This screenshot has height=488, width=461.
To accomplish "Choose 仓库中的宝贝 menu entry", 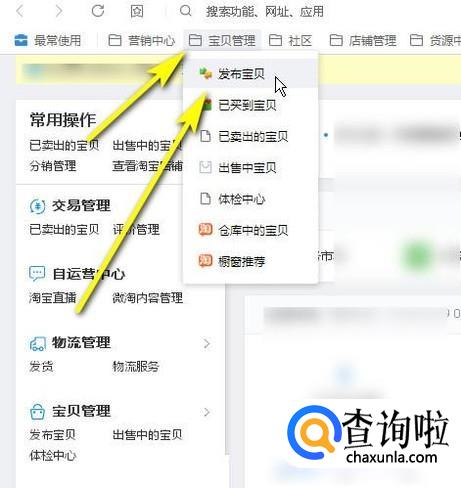I will tap(251, 230).
